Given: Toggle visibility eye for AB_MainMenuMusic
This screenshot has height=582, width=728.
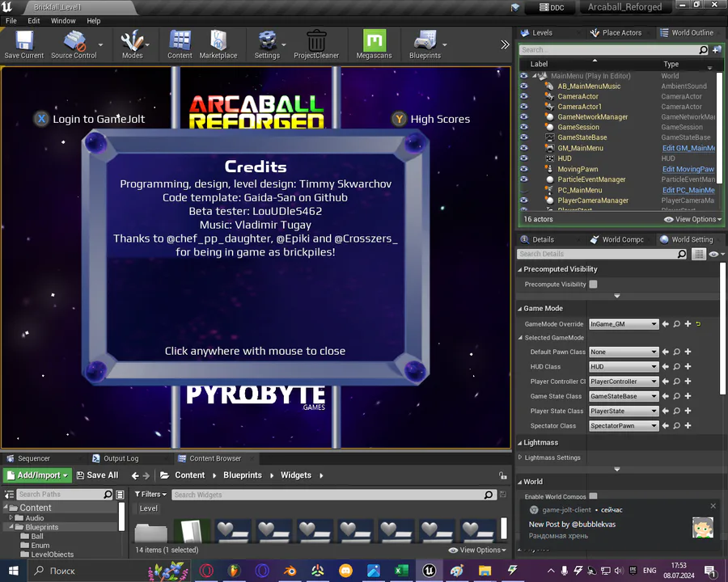Looking at the screenshot, I should point(524,86).
